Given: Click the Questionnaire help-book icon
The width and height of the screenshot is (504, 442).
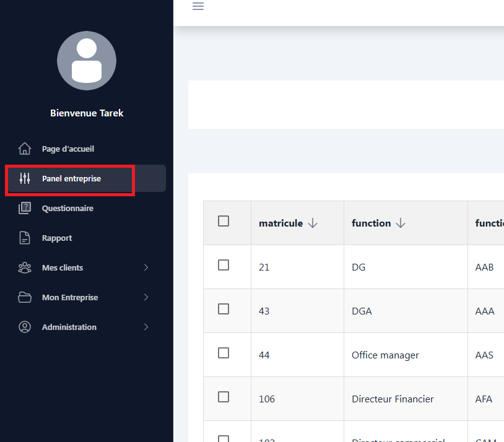Looking at the screenshot, I should click(25, 208).
